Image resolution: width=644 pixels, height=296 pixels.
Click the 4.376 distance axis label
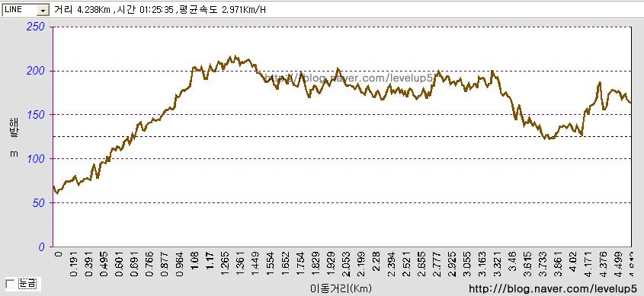[604, 266]
